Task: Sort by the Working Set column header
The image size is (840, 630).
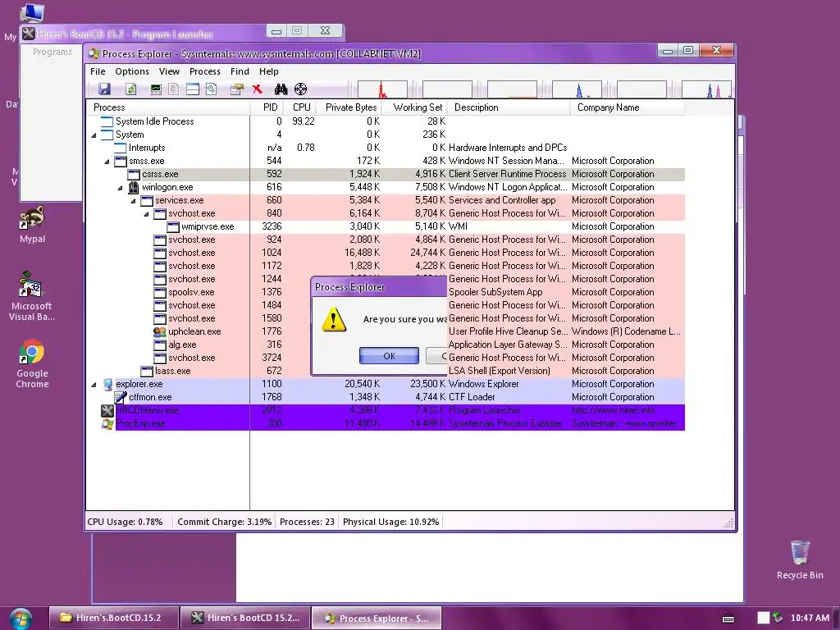Action: tap(414, 107)
